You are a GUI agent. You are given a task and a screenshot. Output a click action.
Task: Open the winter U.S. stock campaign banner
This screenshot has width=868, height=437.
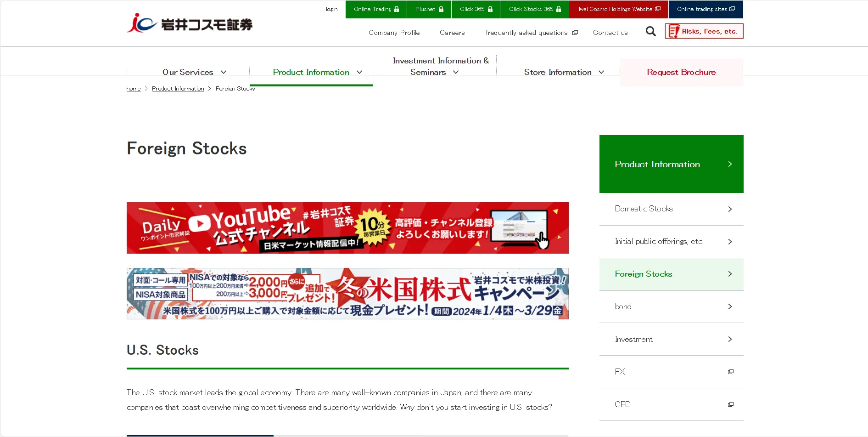pyautogui.click(x=347, y=294)
